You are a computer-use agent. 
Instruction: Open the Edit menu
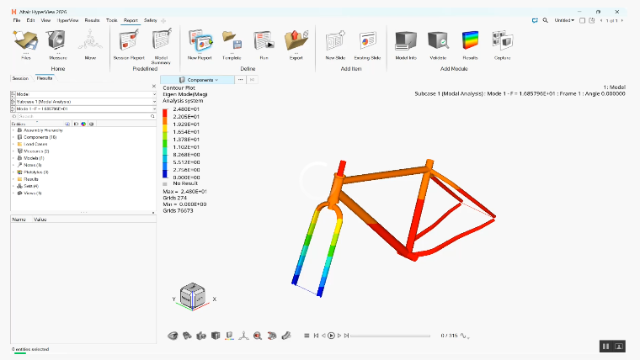click(x=31, y=20)
